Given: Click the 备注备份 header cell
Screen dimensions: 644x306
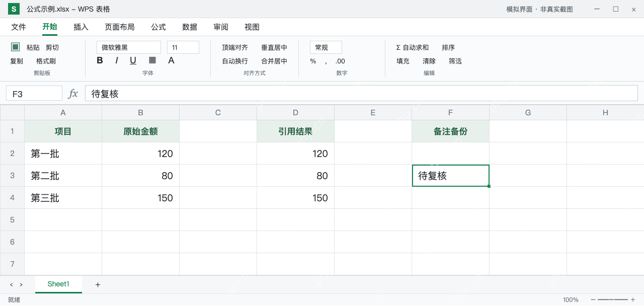Looking at the screenshot, I should pyautogui.click(x=451, y=131).
